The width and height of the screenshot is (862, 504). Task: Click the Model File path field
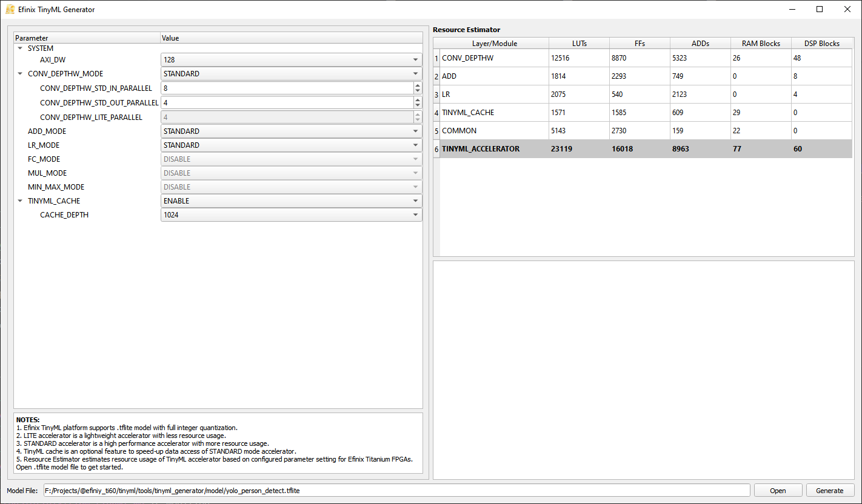tap(396, 490)
